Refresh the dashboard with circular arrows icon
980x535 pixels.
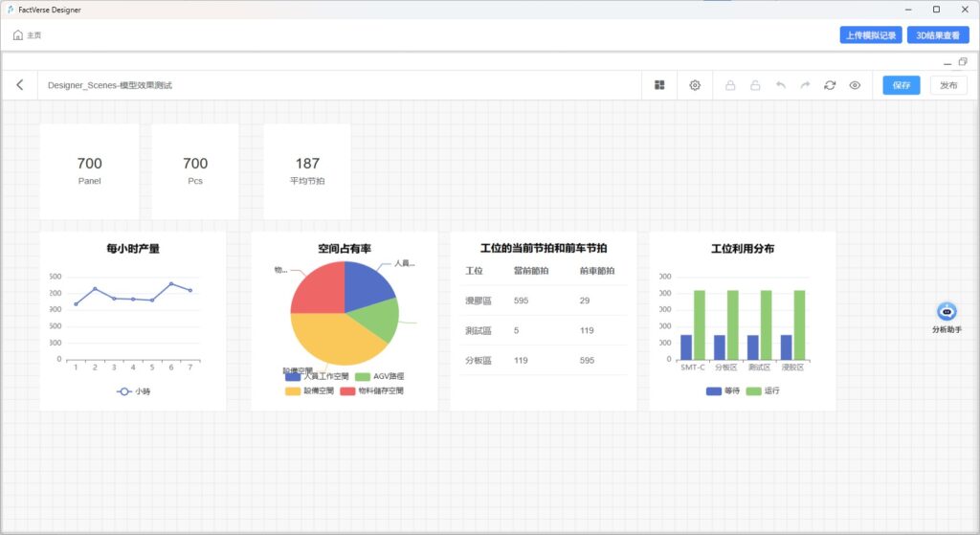(830, 85)
